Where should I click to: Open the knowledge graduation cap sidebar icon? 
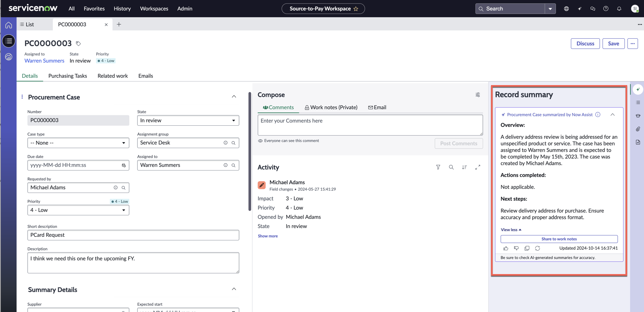tap(638, 116)
